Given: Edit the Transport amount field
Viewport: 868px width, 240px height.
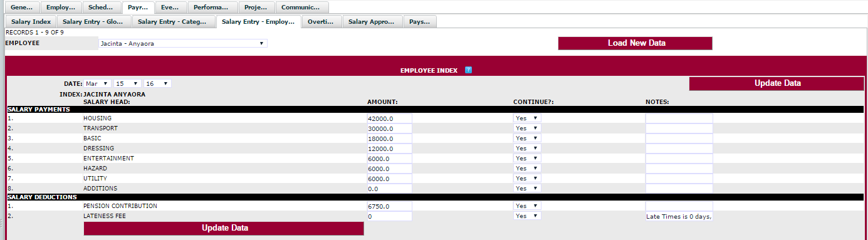Looking at the screenshot, I should [x=389, y=128].
